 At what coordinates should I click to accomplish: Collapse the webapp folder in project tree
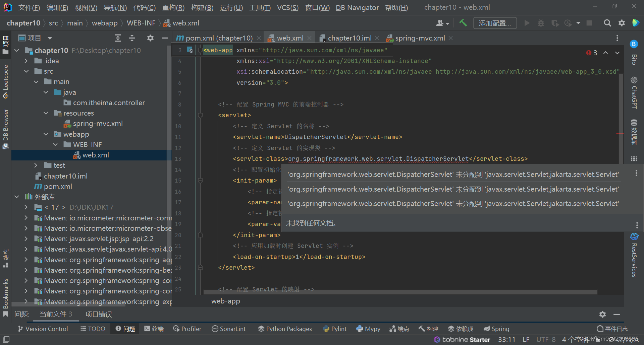pos(46,134)
